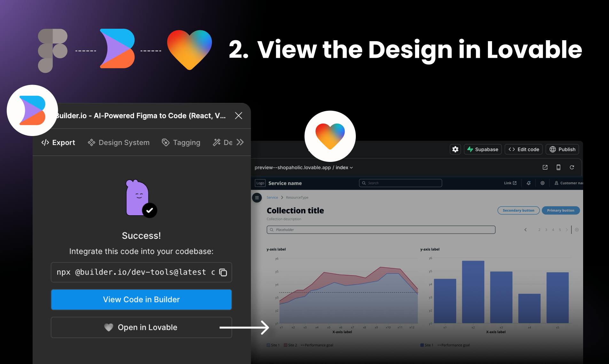Open preview in a new tab
Viewport: 609px width, 364px height.
(545, 167)
